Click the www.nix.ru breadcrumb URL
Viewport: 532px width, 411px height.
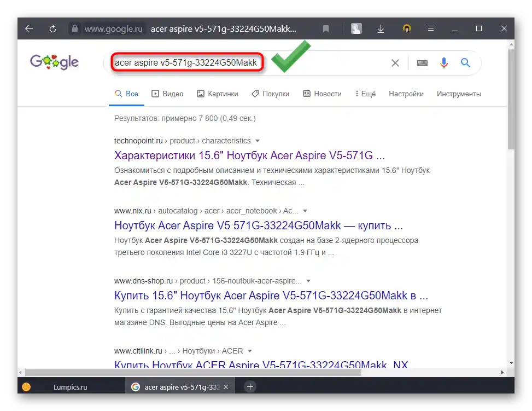pos(133,211)
